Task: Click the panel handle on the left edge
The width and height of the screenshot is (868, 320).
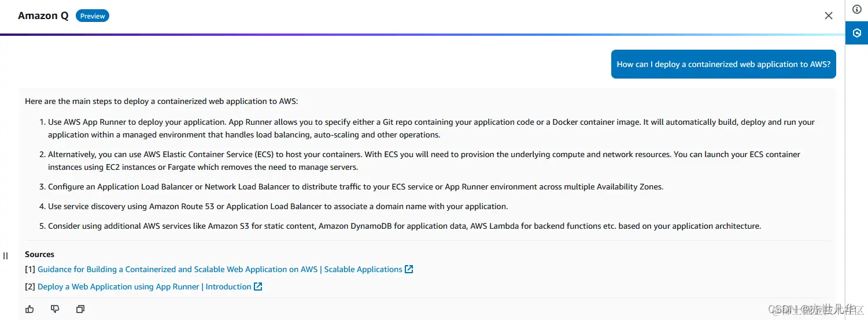Action: tap(5, 255)
